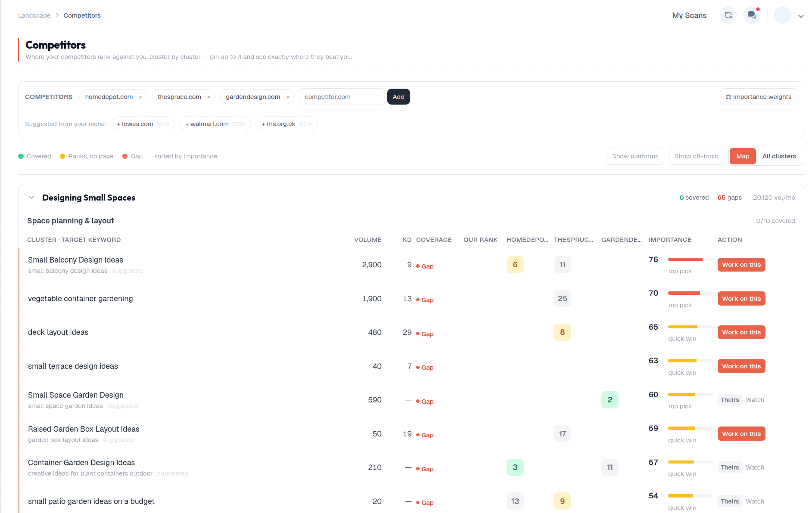Add suggested competitor rhs.org.uk

[x=286, y=124]
